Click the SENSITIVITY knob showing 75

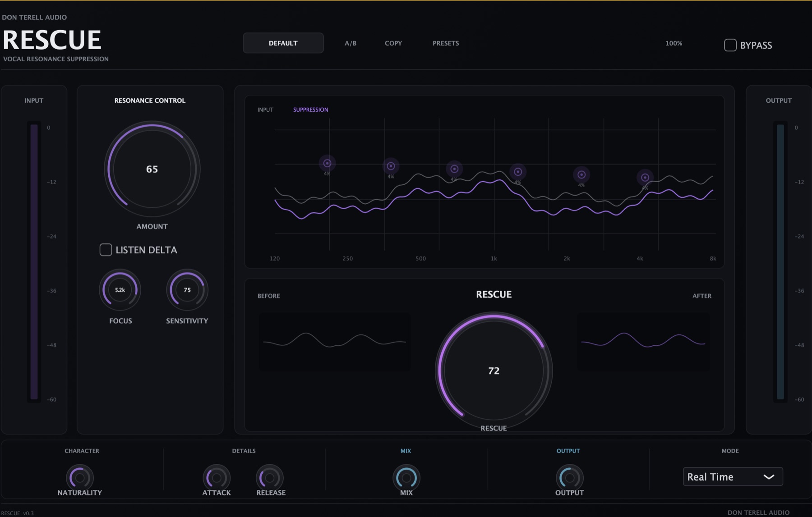coord(187,290)
